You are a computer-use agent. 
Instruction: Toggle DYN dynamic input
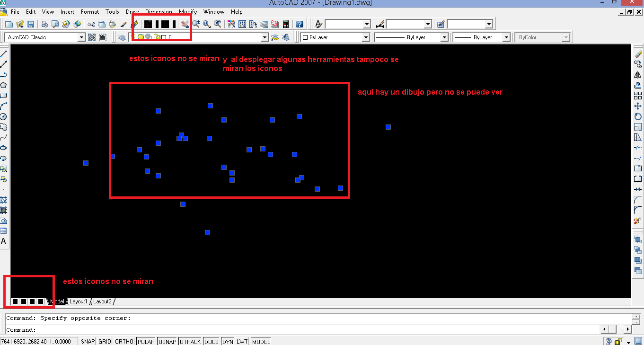pyautogui.click(x=228, y=341)
